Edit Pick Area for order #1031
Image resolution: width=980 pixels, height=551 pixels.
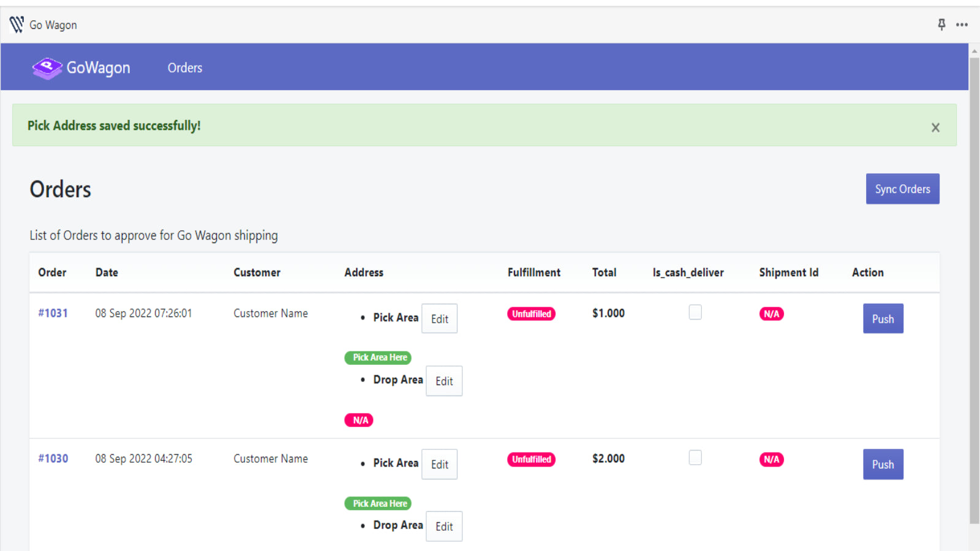pos(439,319)
